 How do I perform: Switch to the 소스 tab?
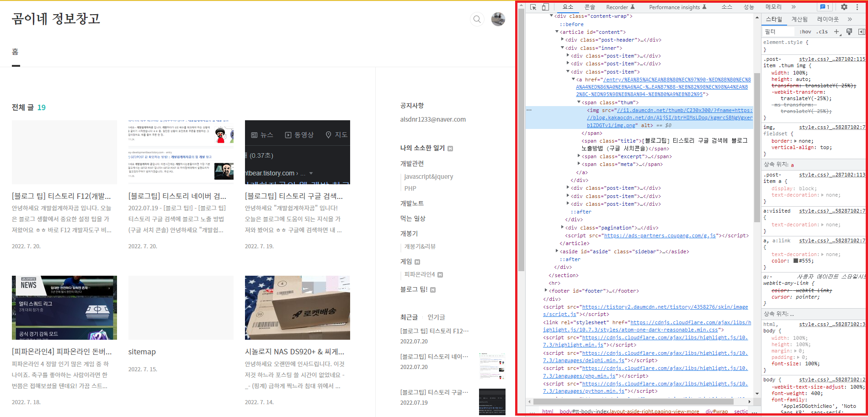pos(727,7)
